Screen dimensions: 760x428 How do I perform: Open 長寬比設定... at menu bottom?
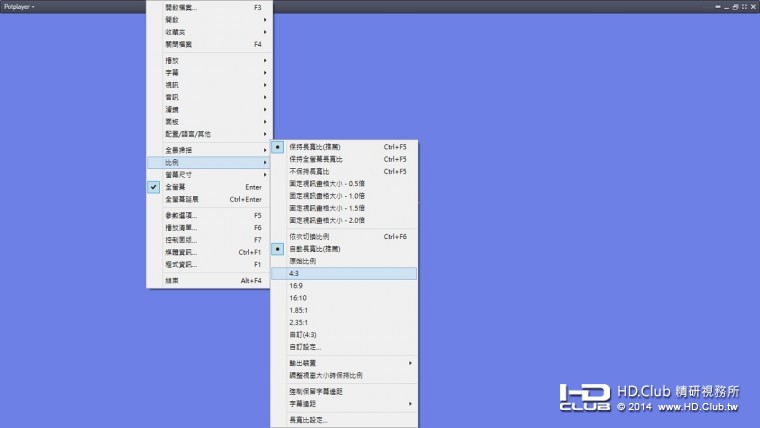(x=344, y=420)
